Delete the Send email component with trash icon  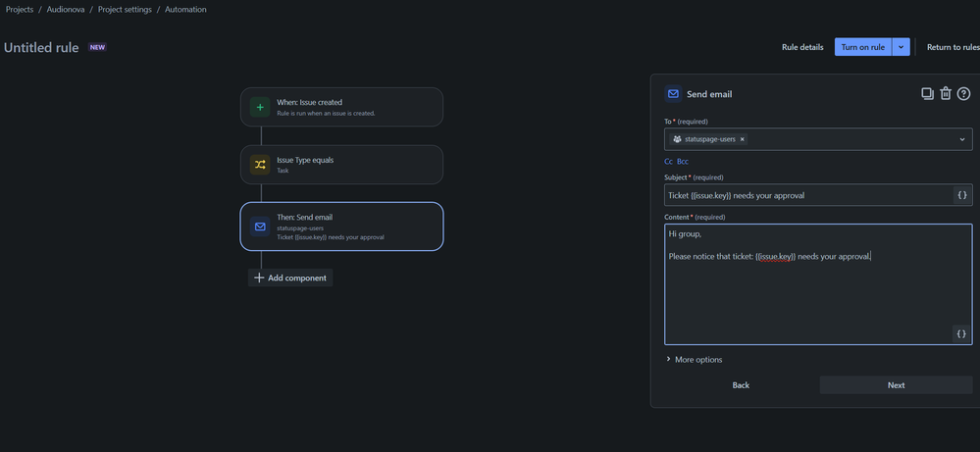point(946,94)
